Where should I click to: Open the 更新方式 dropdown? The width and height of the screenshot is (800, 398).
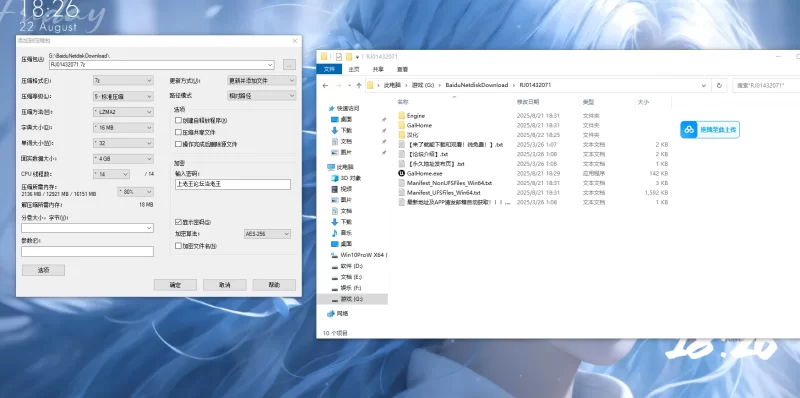click(261, 80)
